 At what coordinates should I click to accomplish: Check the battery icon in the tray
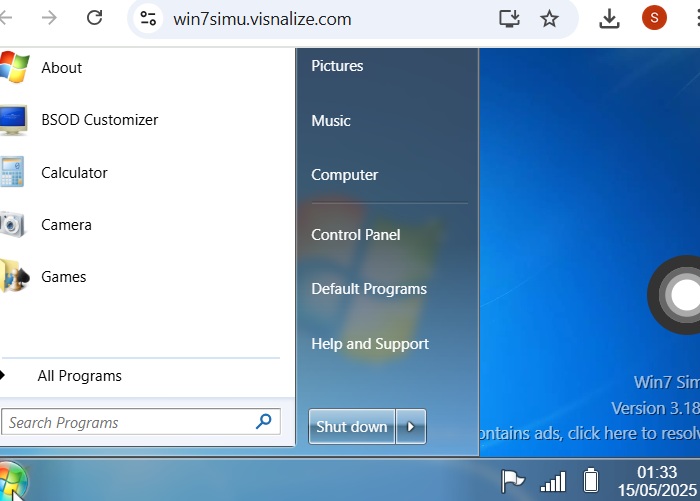591,480
